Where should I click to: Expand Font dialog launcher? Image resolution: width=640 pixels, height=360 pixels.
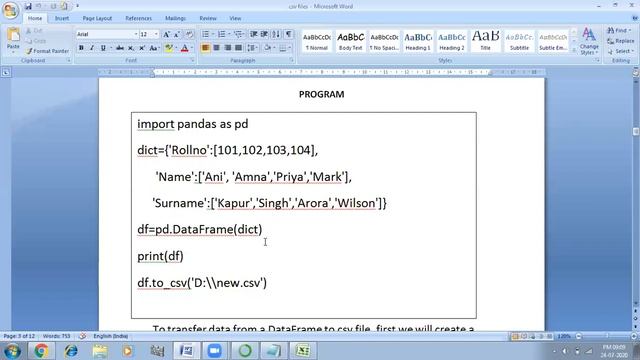click(x=192, y=60)
